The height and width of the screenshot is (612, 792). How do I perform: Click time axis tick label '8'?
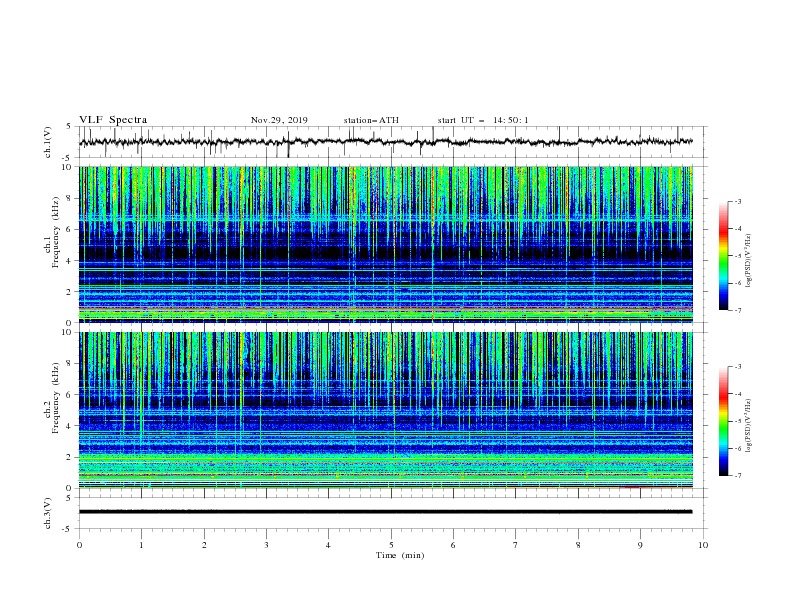(x=578, y=545)
